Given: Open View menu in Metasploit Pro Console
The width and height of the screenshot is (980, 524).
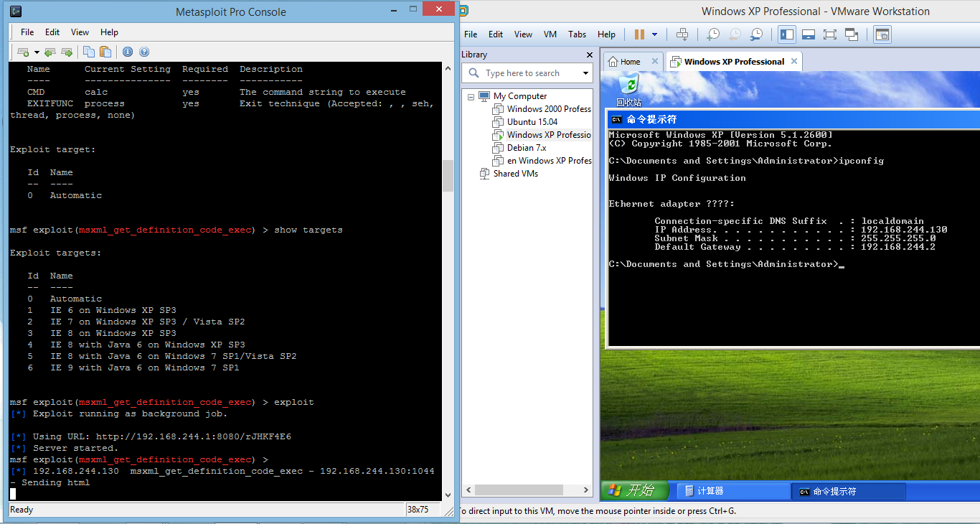Looking at the screenshot, I should pyautogui.click(x=80, y=32).
